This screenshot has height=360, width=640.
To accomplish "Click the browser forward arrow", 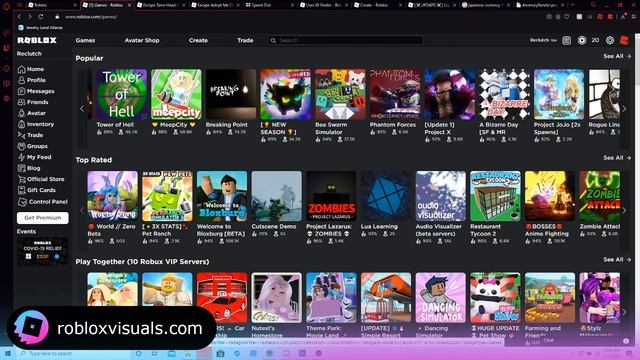I will [x=29, y=17].
